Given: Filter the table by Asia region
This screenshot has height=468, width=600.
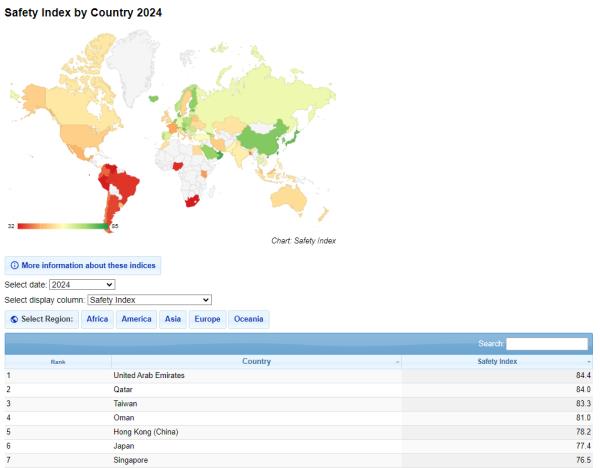Looking at the screenshot, I should [173, 319].
